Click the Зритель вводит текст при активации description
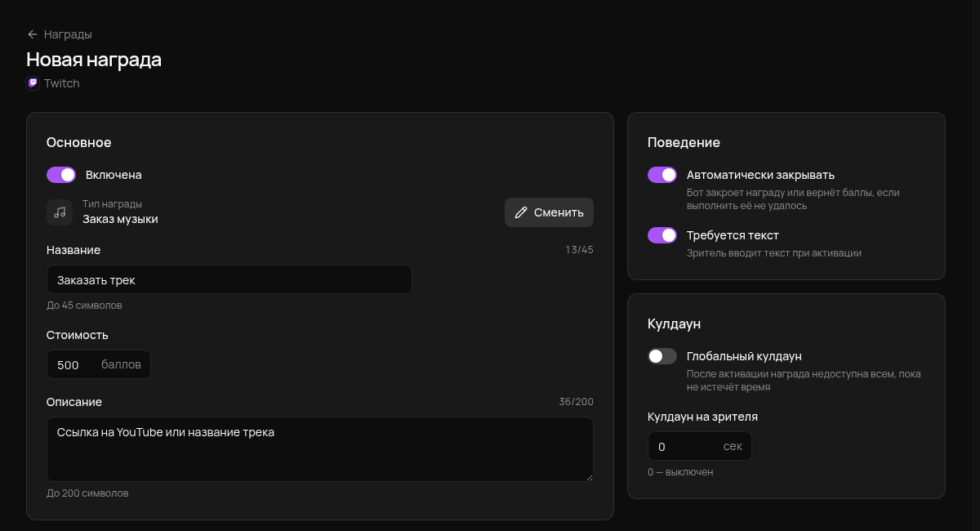The width and height of the screenshot is (980, 531). (x=774, y=253)
